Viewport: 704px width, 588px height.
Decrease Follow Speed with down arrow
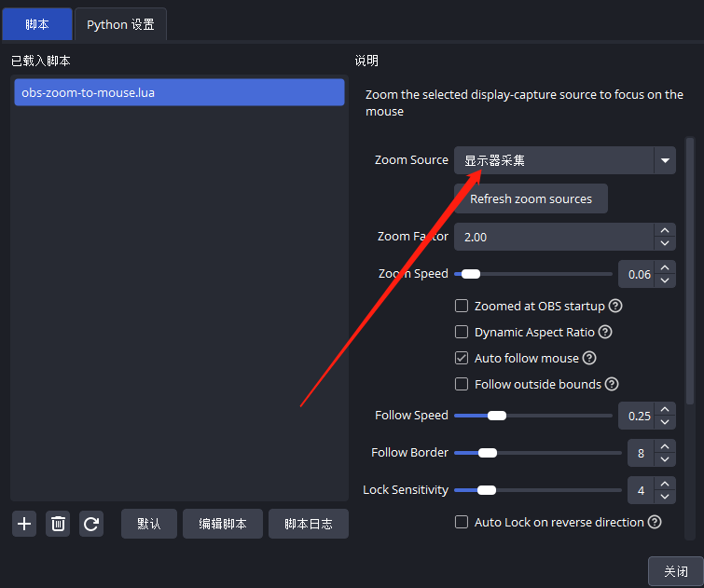point(665,422)
